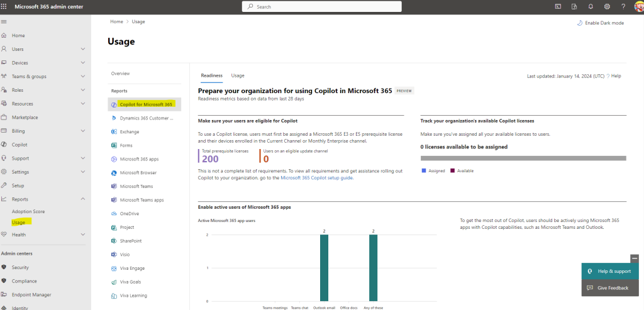
Task: Switch to the Usage tab
Action: [238, 75]
